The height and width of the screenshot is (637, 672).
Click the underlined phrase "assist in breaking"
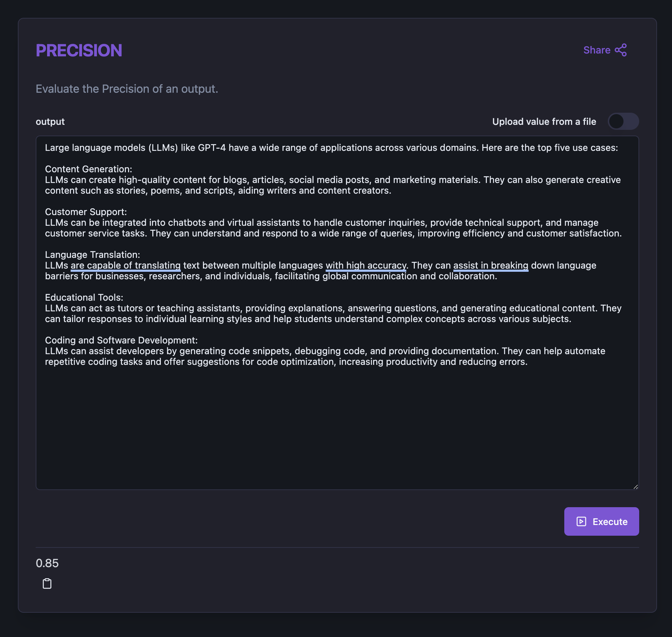point(490,266)
